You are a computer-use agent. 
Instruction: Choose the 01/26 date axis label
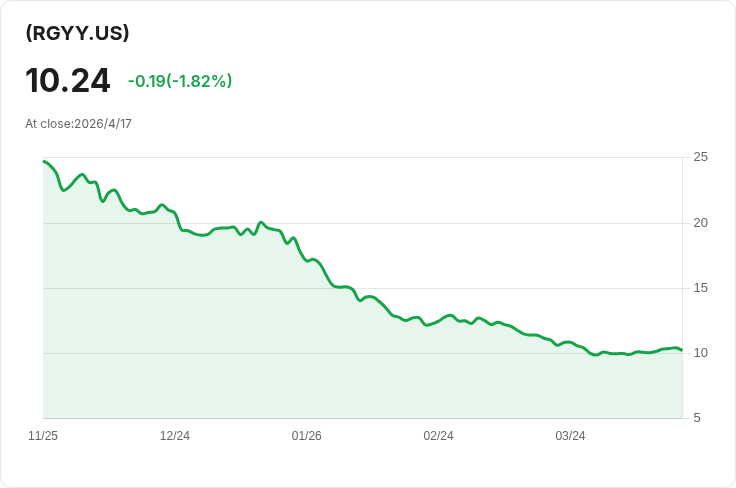pyautogui.click(x=307, y=435)
